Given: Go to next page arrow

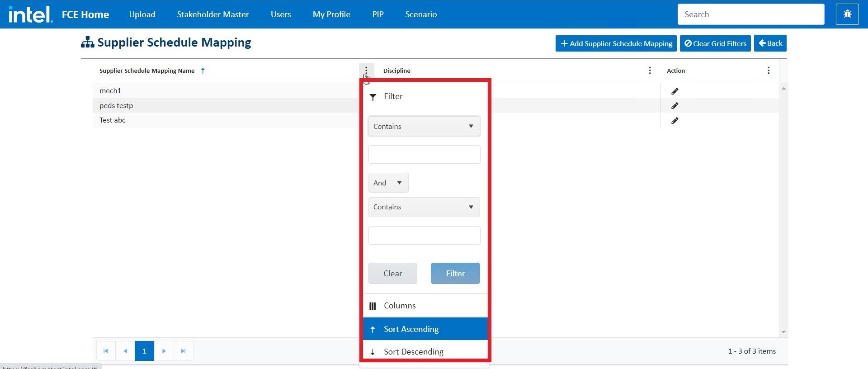Looking at the screenshot, I should 164,351.
